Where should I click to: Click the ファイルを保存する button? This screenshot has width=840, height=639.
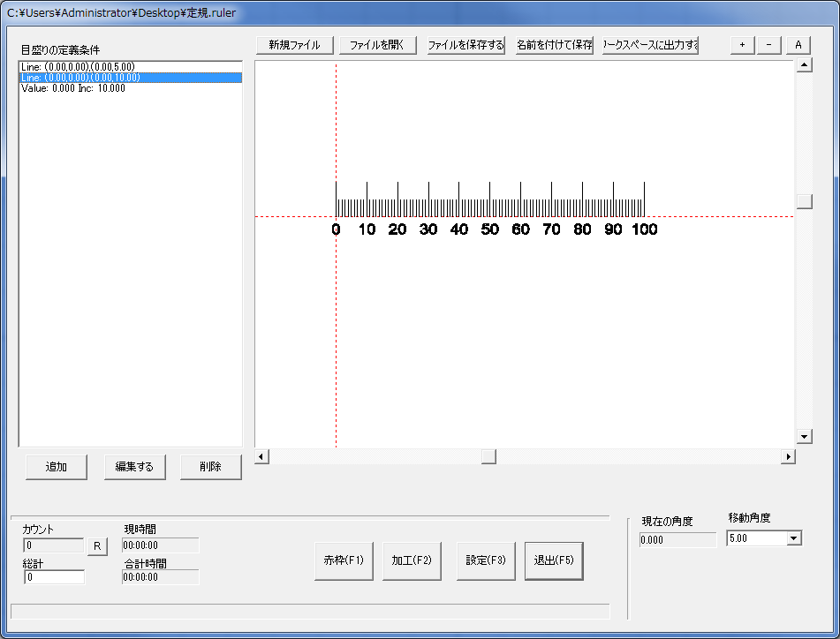[x=466, y=46]
